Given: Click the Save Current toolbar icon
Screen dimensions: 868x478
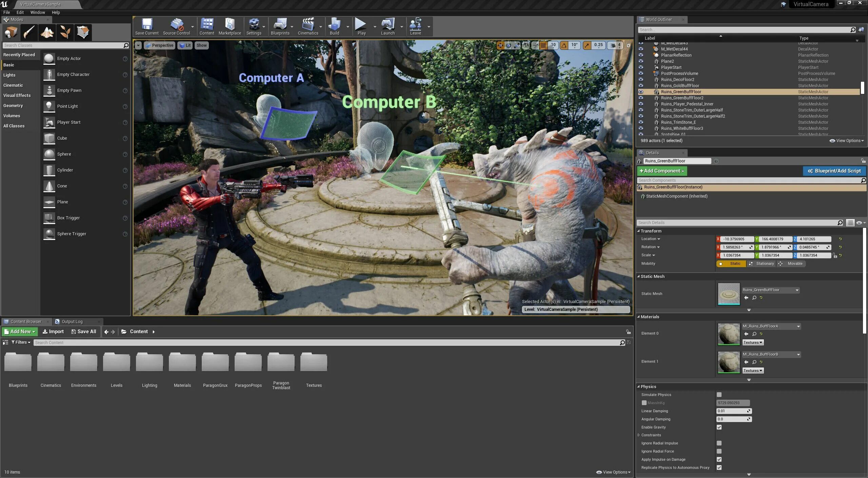Looking at the screenshot, I should 146,26.
